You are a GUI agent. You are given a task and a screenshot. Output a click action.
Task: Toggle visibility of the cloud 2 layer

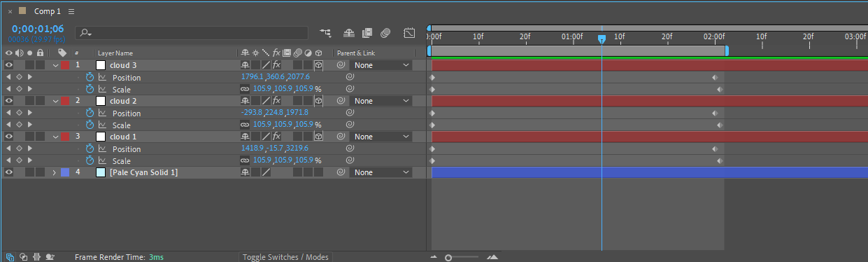coord(9,101)
